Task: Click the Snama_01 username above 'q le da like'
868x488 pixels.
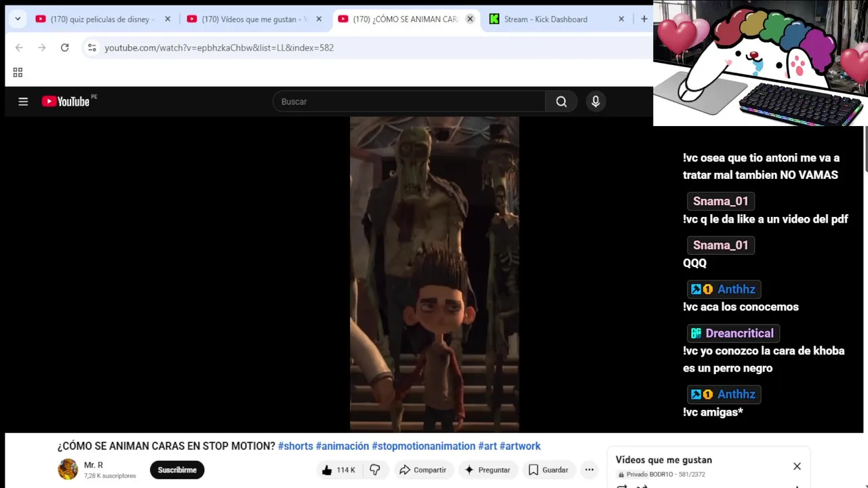Action: tap(720, 201)
